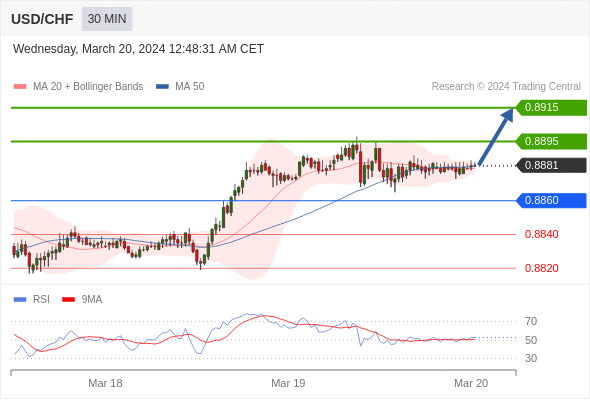Select the 0.8895 green resistance tag
Screen dimensions: 590x400
(x=551, y=141)
